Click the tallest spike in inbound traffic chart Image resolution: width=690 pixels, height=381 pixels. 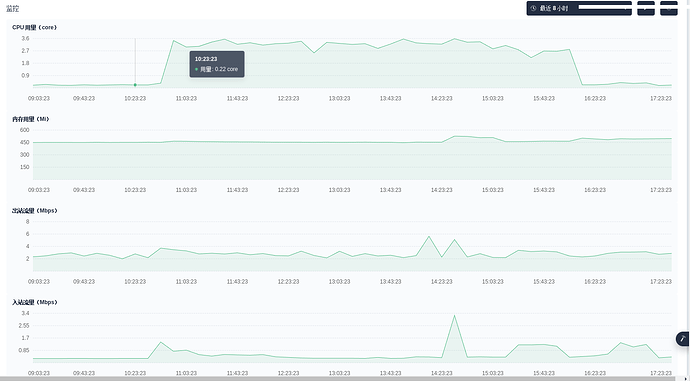(454, 315)
